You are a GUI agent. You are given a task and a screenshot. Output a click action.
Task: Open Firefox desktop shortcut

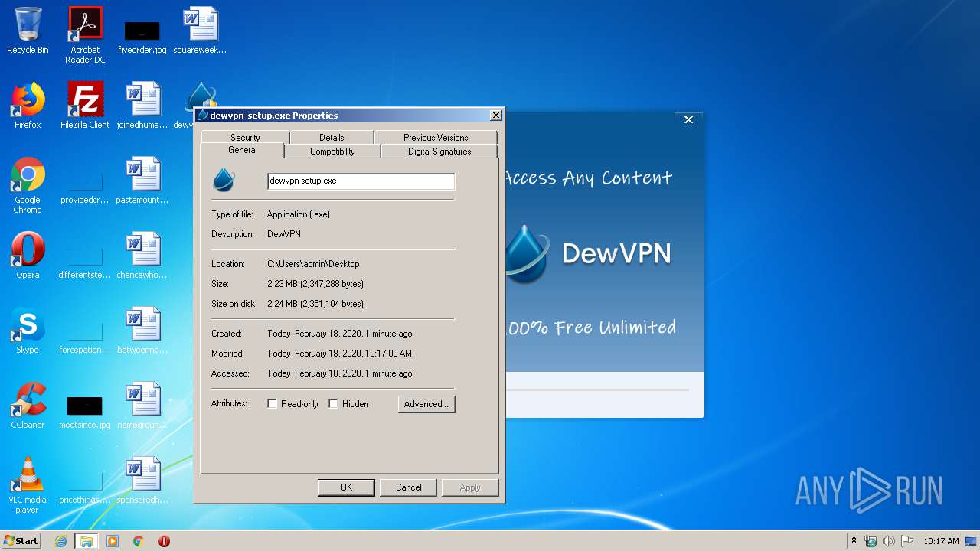28,106
